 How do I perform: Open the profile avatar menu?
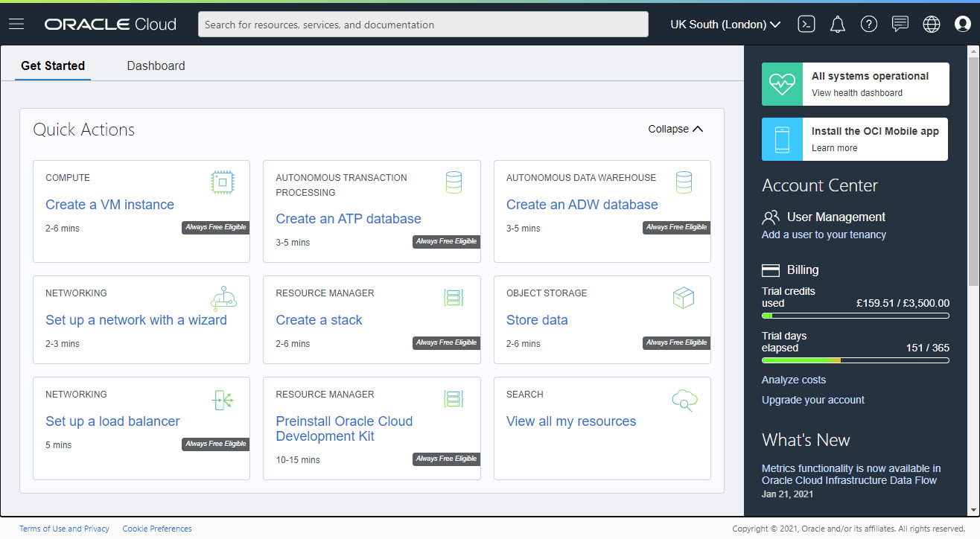coord(962,24)
